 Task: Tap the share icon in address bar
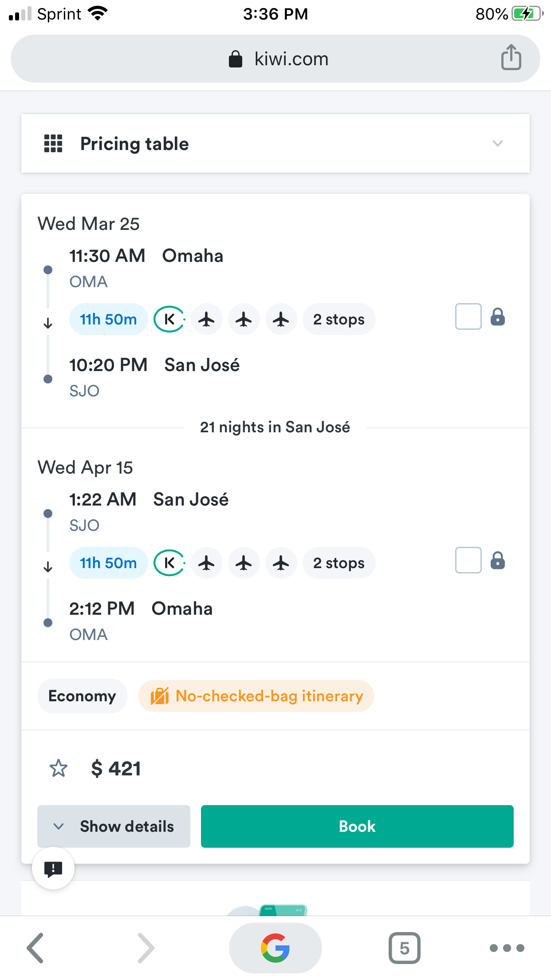click(511, 58)
